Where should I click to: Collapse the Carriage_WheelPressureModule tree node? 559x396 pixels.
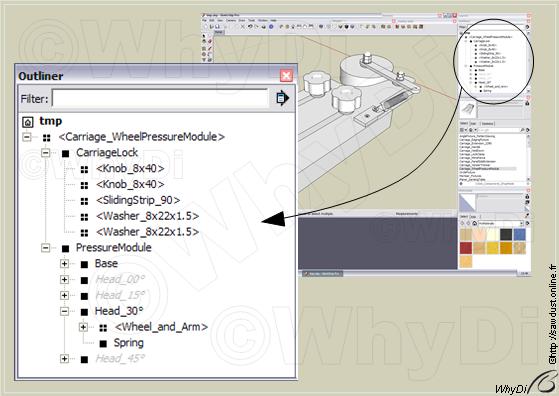click(27, 137)
